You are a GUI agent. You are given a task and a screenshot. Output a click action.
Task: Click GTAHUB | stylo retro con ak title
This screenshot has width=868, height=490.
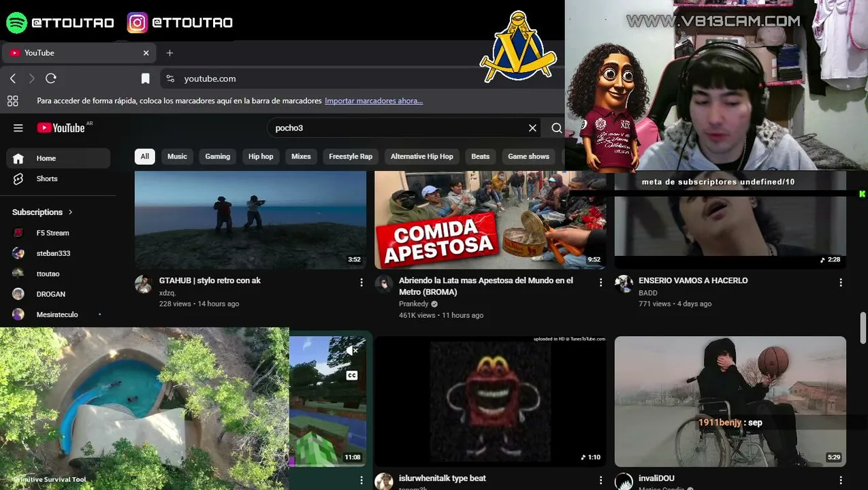tap(210, 280)
